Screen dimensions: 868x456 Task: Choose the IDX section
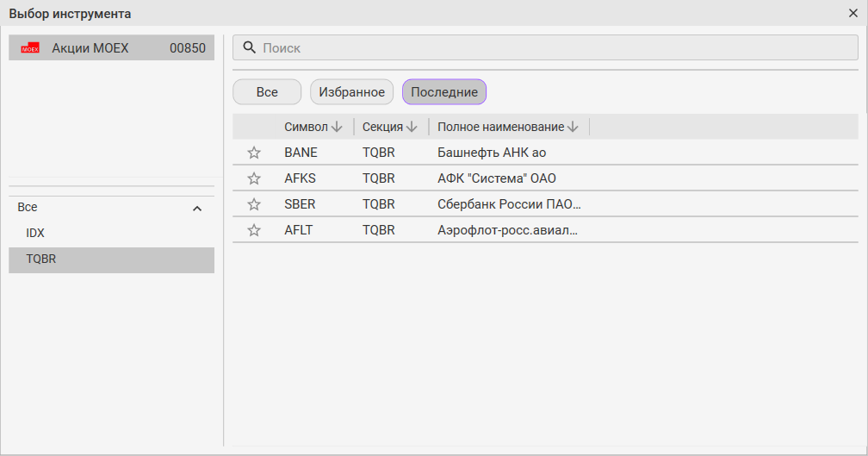[x=111, y=234]
